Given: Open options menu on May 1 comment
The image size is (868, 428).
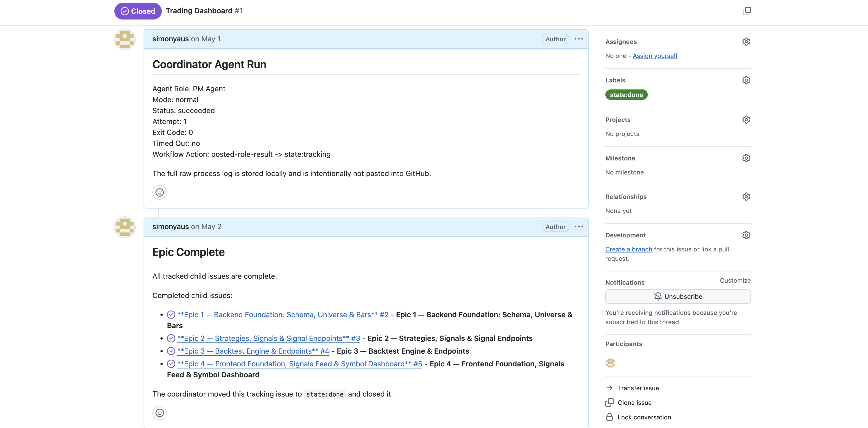Looking at the screenshot, I should (579, 39).
